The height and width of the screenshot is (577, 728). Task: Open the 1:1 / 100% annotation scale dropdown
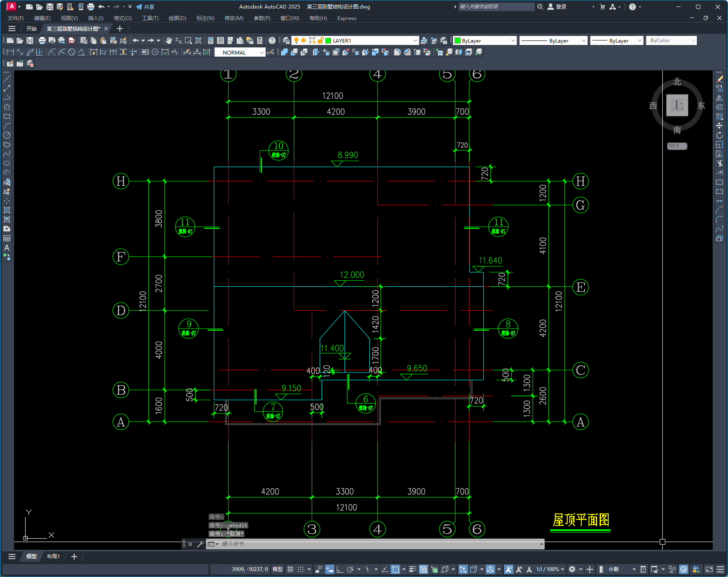pyautogui.click(x=550, y=569)
